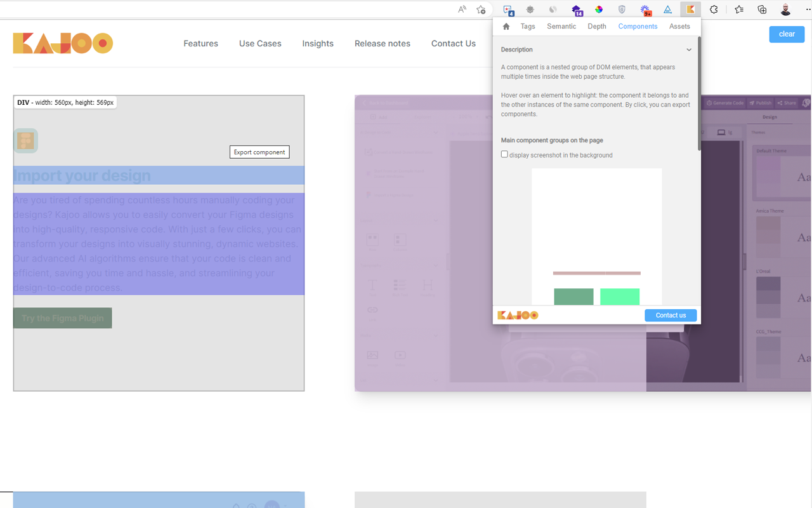Enable 'display screenshot in the background'

click(504, 154)
